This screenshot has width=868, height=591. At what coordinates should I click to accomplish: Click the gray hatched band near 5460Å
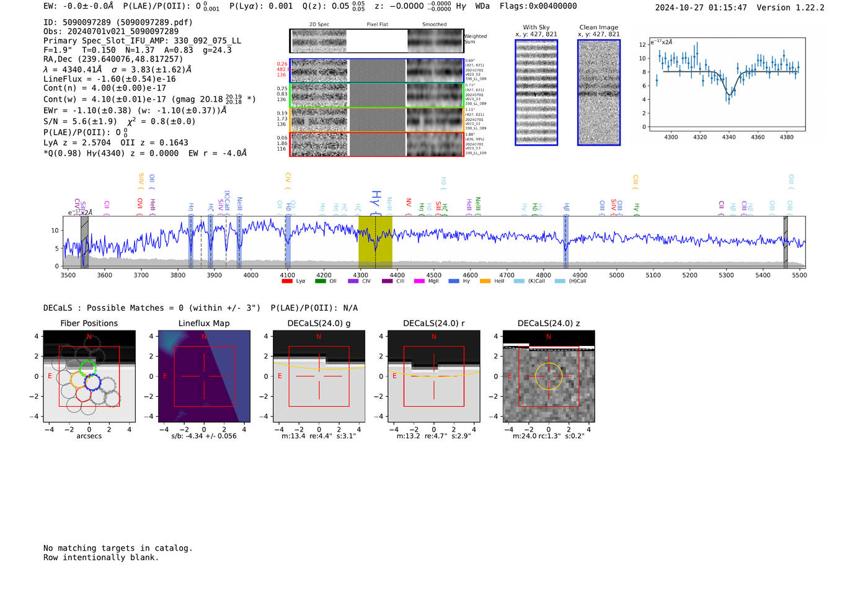(786, 242)
